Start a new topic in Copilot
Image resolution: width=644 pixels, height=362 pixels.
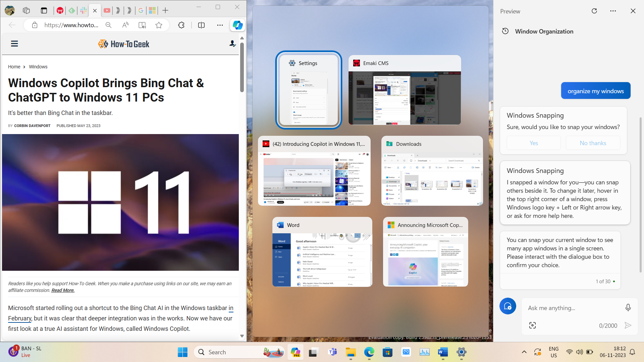click(x=507, y=306)
